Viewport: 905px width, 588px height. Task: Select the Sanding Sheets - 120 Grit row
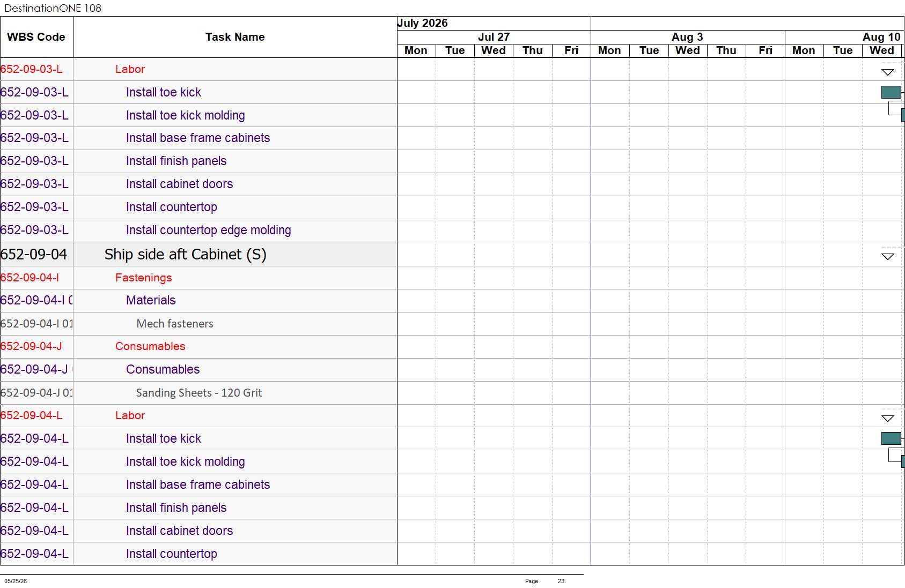tap(199, 393)
